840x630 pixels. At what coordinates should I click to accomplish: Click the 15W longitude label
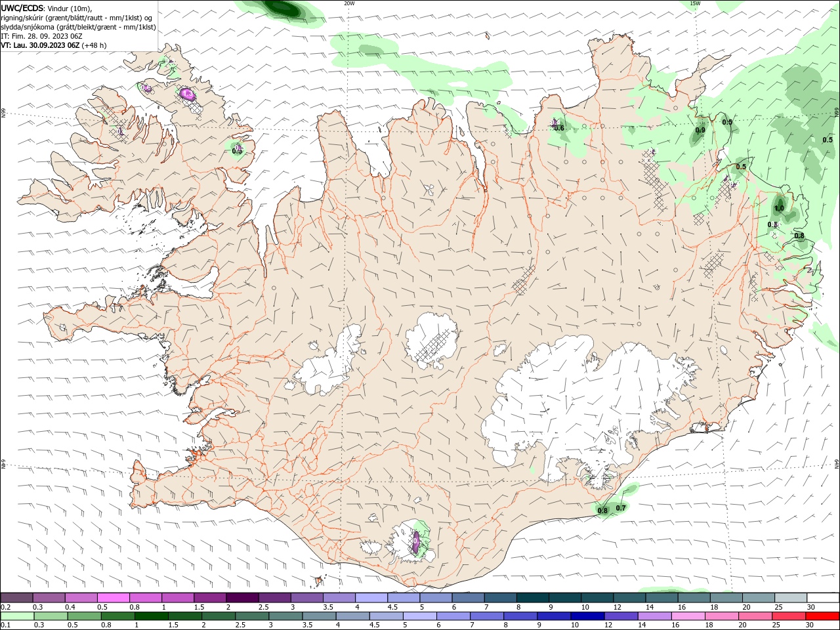tap(695, 3)
